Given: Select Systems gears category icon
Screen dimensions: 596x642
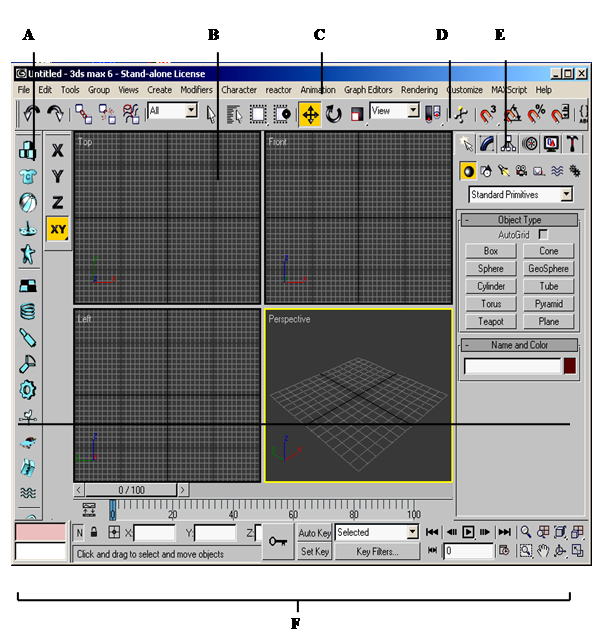Looking at the screenshot, I should pos(575,171).
